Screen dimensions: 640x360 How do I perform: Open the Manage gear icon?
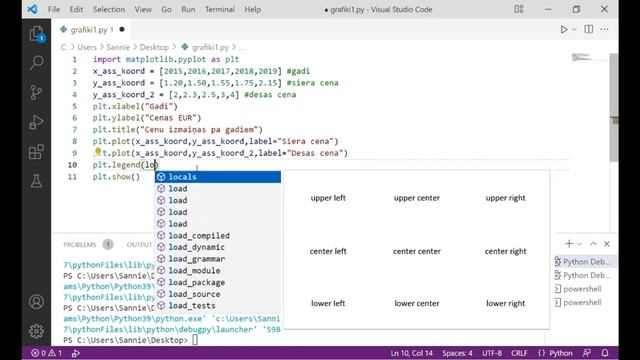click(x=36, y=331)
